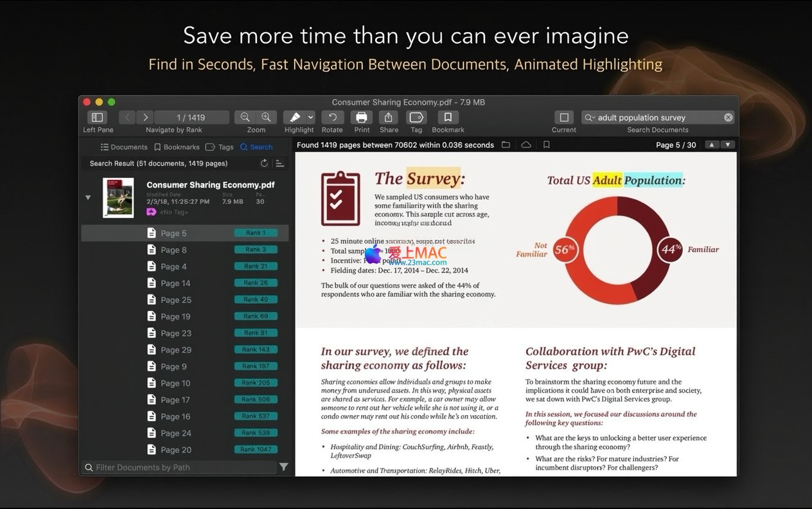Viewport: 812px width, 509px height.
Task: Jump to next match down arrow
Action: point(727,145)
